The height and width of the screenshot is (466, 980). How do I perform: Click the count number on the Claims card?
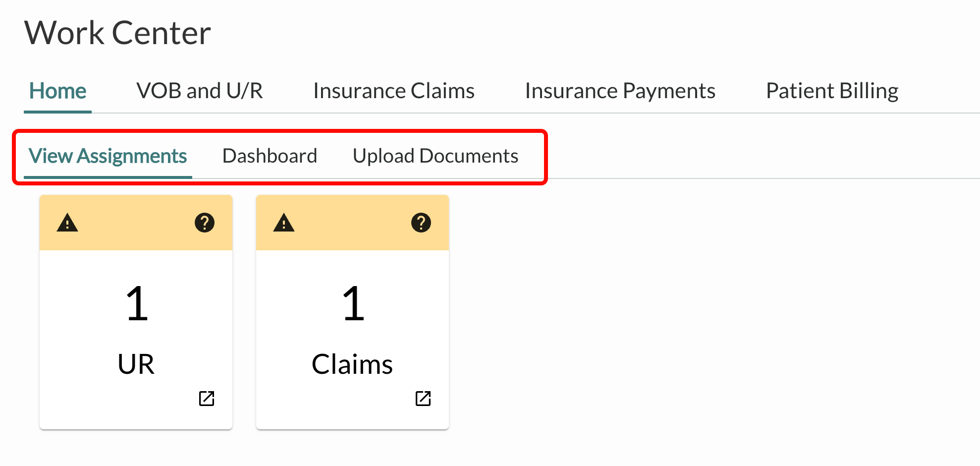coord(353,303)
